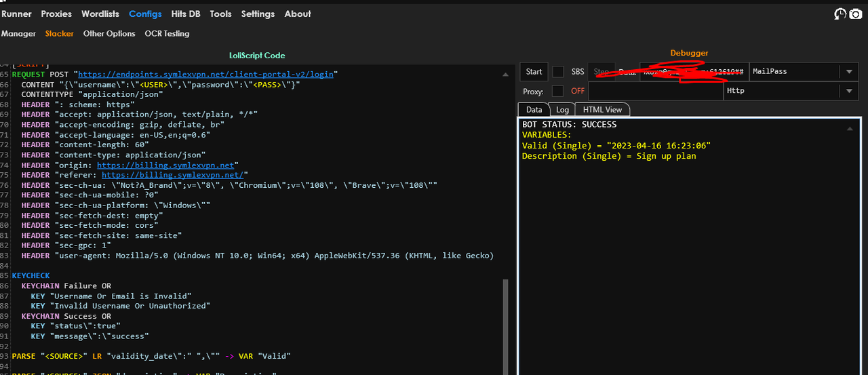This screenshot has width=868, height=375.
Task: Click the Step button
Action: point(601,71)
